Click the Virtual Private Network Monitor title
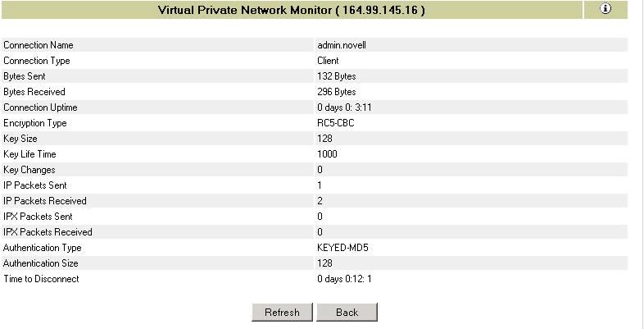This screenshot has width=644, height=329. coord(291,11)
